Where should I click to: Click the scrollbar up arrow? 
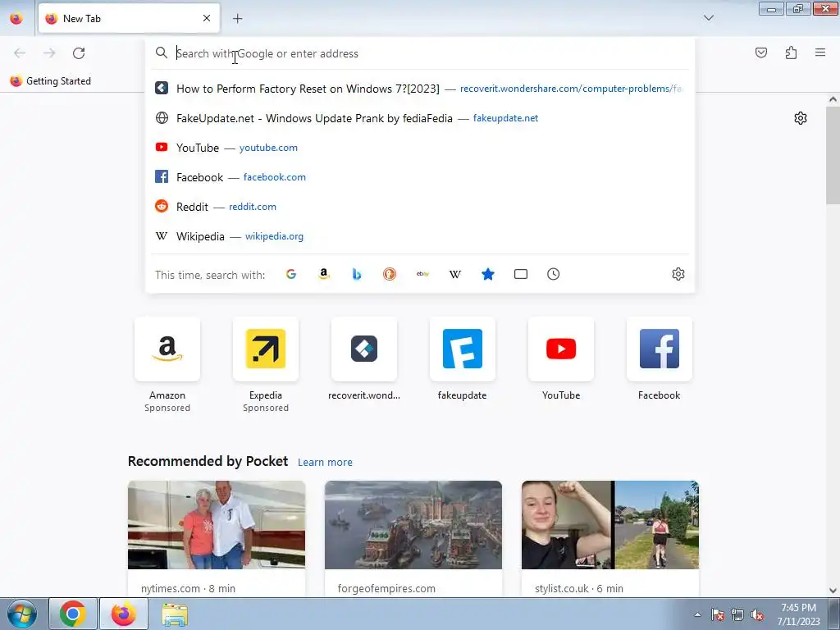pos(833,99)
